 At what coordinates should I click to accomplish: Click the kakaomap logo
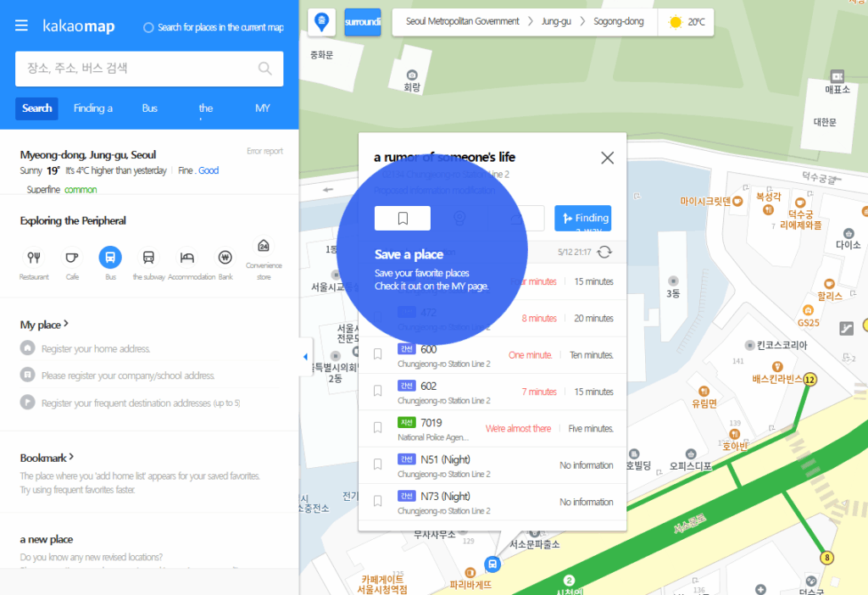pyautogui.click(x=79, y=26)
